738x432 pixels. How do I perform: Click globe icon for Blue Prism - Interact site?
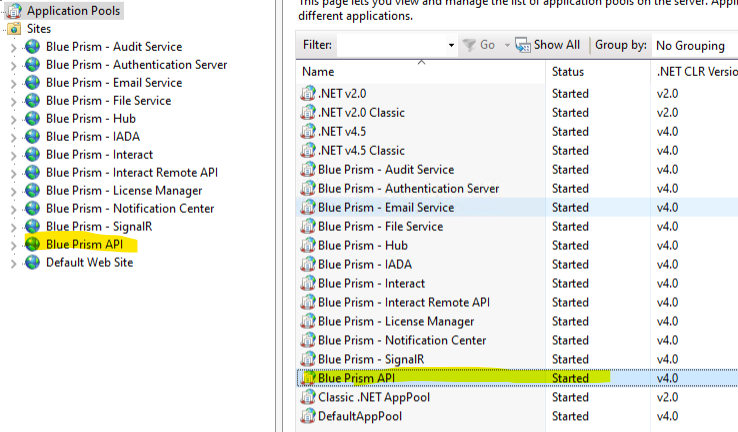click(x=32, y=154)
